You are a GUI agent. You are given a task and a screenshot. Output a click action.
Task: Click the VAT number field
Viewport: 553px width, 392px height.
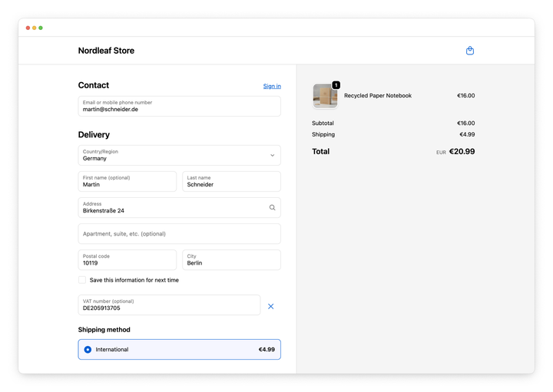[x=169, y=305]
